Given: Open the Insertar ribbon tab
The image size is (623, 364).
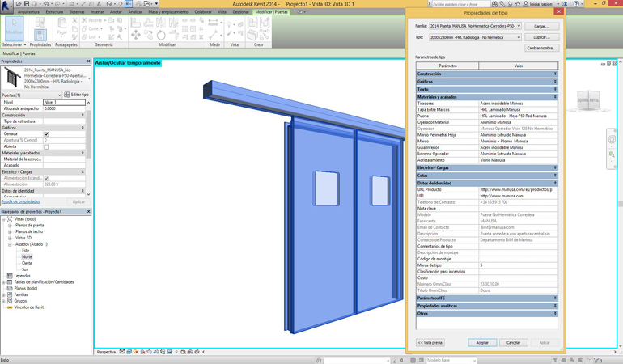Looking at the screenshot, I should point(97,12).
